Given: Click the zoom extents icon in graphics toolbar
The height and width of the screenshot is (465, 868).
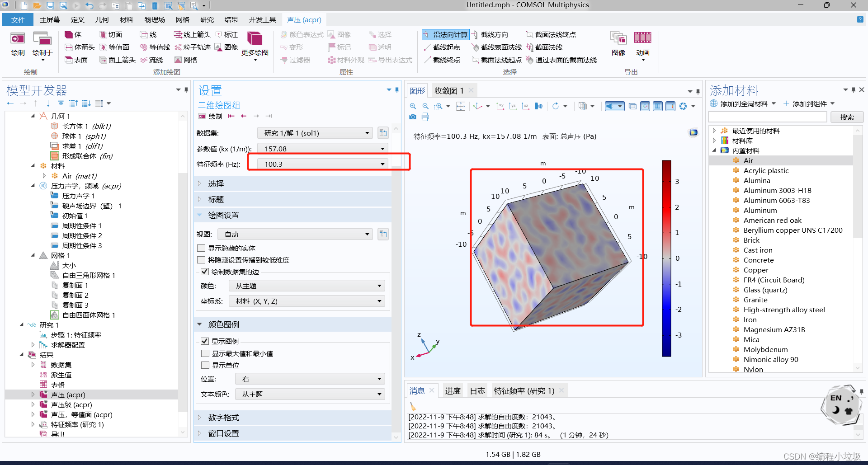Looking at the screenshot, I should tap(460, 106).
